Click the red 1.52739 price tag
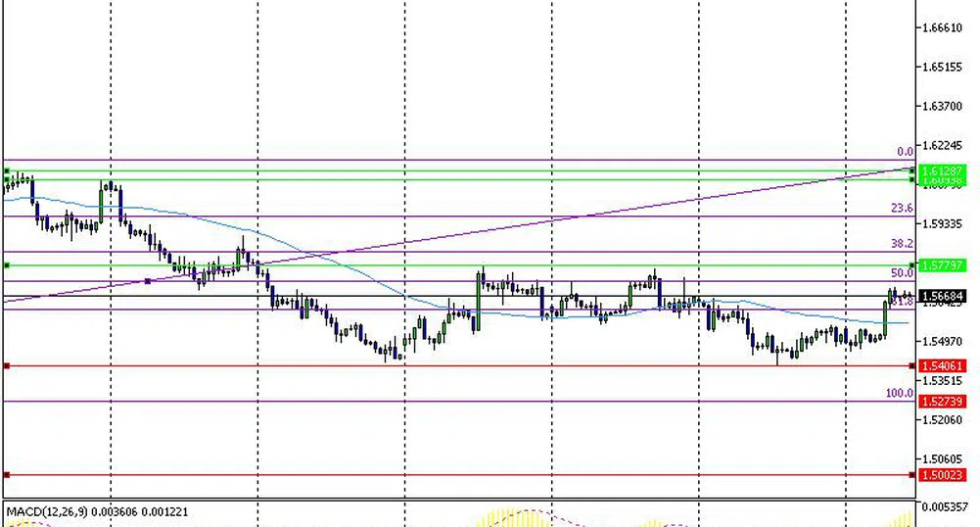Screen dimensions: 980x527 [x=943, y=402]
